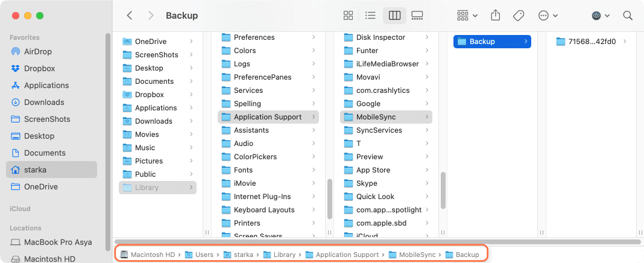Select Dropbox in the Favorites sidebar
644x263 pixels.
tap(51, 69)
